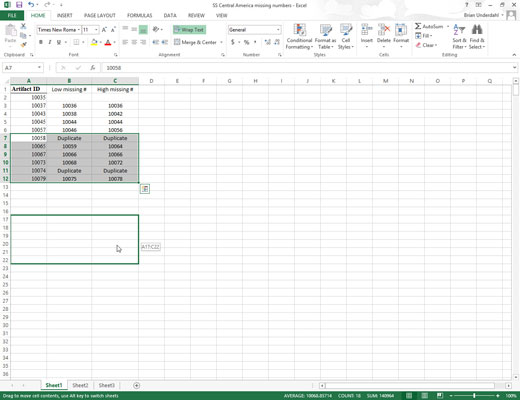Click the Undo arrow icon
The image size is (520, 400).
(x=31, y=5)
